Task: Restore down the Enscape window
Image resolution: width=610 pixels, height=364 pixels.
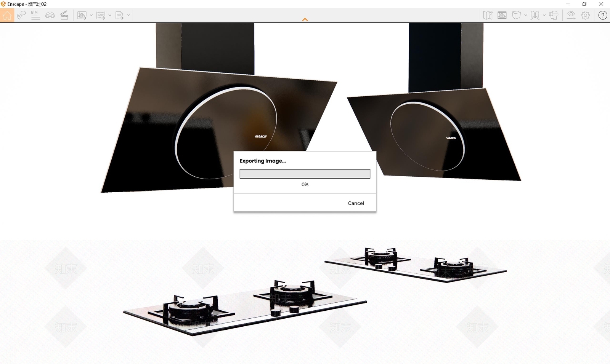Action: click(584, 4)
